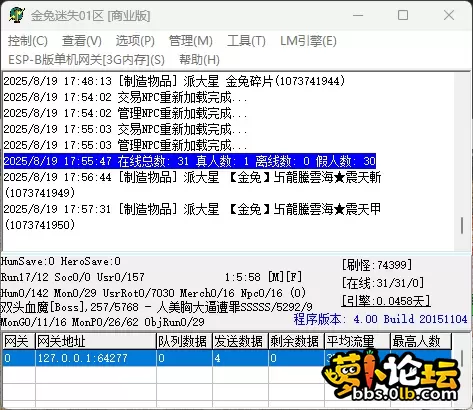This screenshot has height=410, width=473.
Task: Select log line 17:54:02 管理NPC重新加载完成
Action: [x=125, y=113]
